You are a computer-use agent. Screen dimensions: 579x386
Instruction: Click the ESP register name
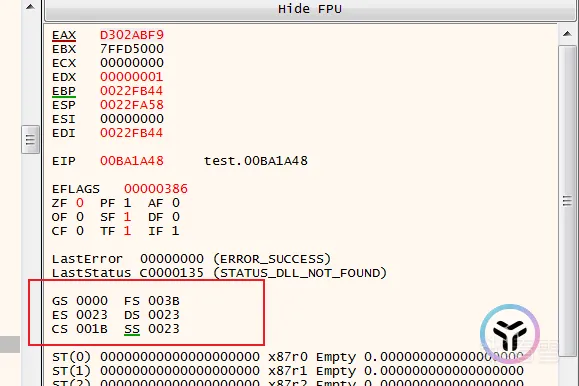pyautogui.click(x=64, y=105)
